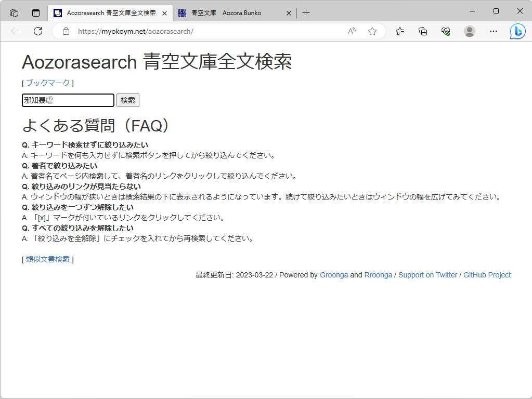The image size is (532, 399).
Task: Open the Groonga link
Action: [x=334, y=275]
